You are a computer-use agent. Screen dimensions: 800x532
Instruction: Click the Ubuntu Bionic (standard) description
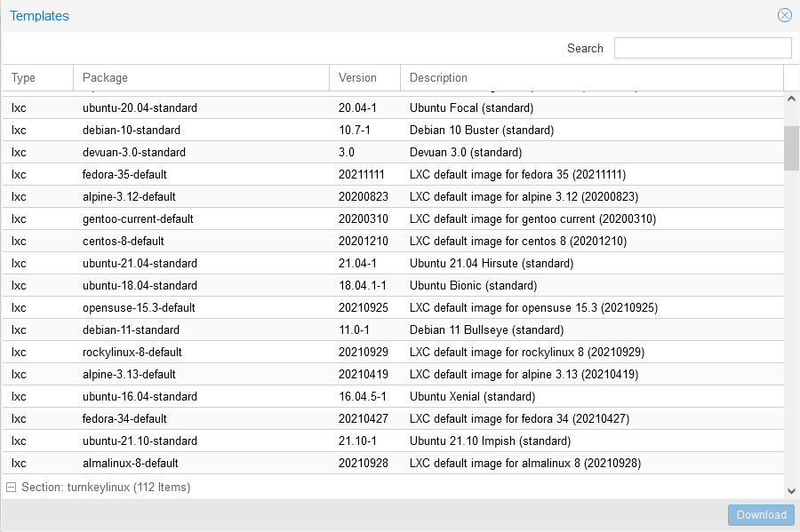473,285
